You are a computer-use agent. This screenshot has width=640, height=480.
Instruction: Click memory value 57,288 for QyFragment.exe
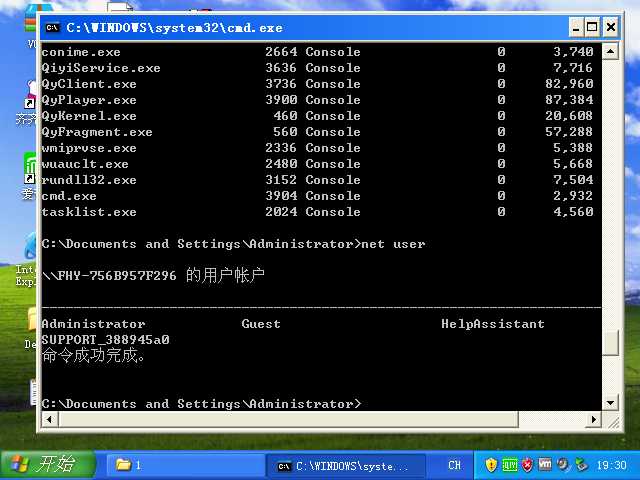[x=569, y=132]
